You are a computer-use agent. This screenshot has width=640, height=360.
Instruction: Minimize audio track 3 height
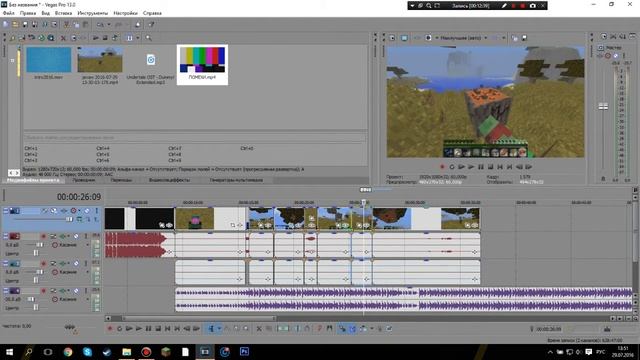(x=6, y=263)
